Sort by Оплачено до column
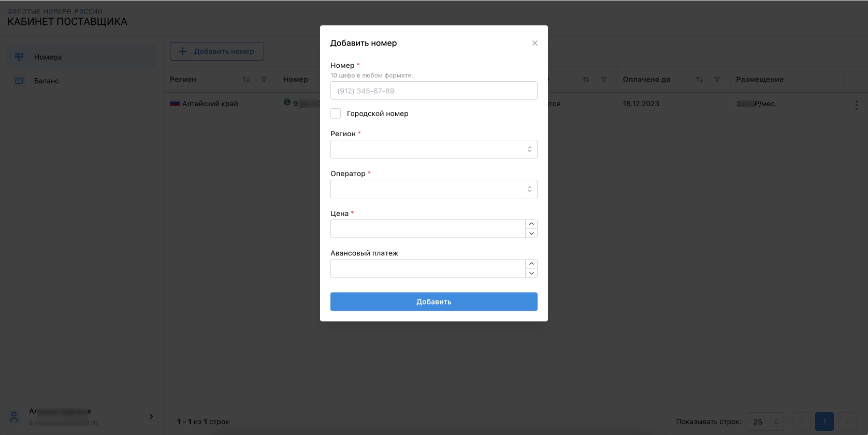Image resolution: width=868 pixels, height=435 pixels. click(x=699, y=79)
